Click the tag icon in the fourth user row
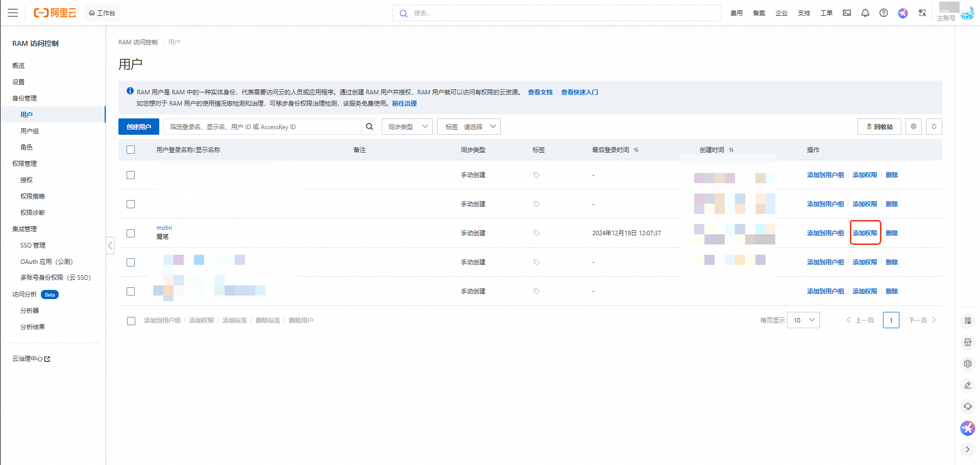Screen dimensions: 980x465 536,262
